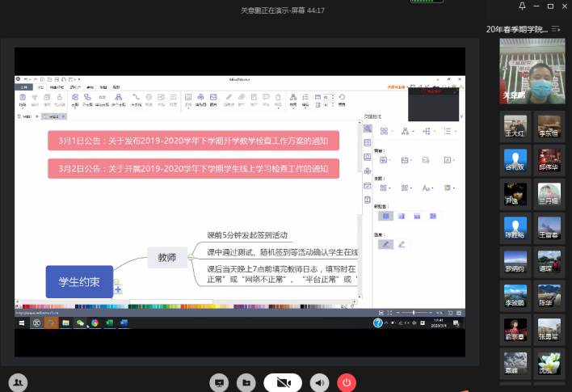572x392 pixels.
Task: Select the first pen effect icon in format panel
Action: click(x=386, y=244)
